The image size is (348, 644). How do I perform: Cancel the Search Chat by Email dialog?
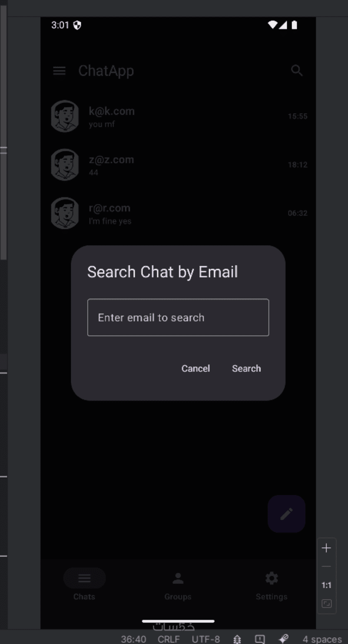(x=196, y=368)
